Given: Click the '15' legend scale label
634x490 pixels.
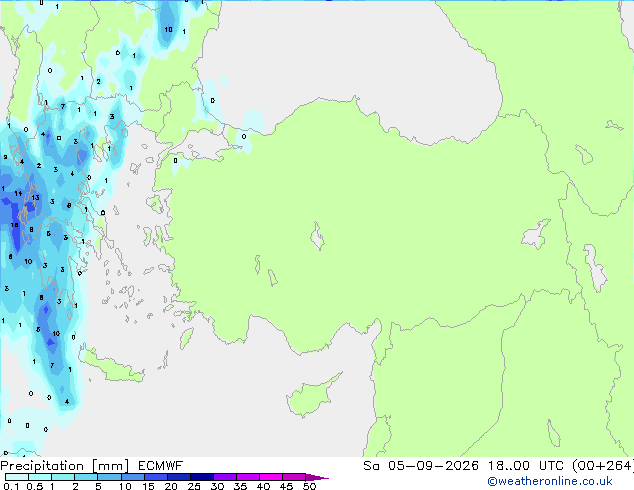Looking at the screenshot, I should click(148, 486).
